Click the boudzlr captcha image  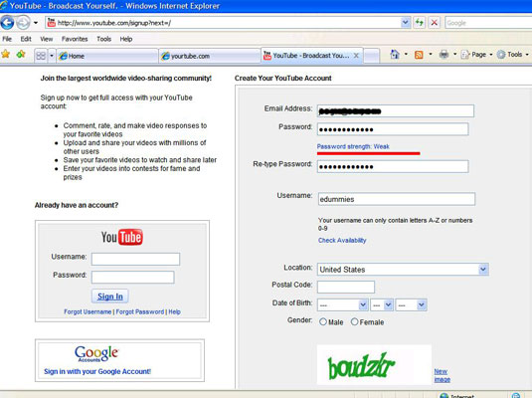[x=374, y=365]
